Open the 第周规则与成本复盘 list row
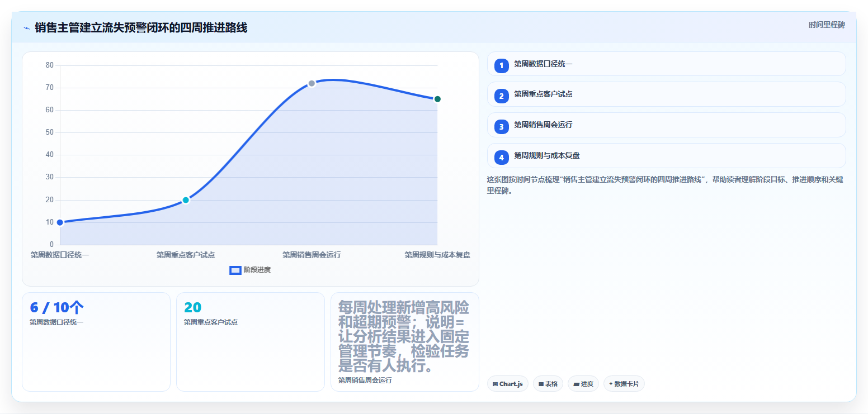868x414 pixels. pos(666,155)
